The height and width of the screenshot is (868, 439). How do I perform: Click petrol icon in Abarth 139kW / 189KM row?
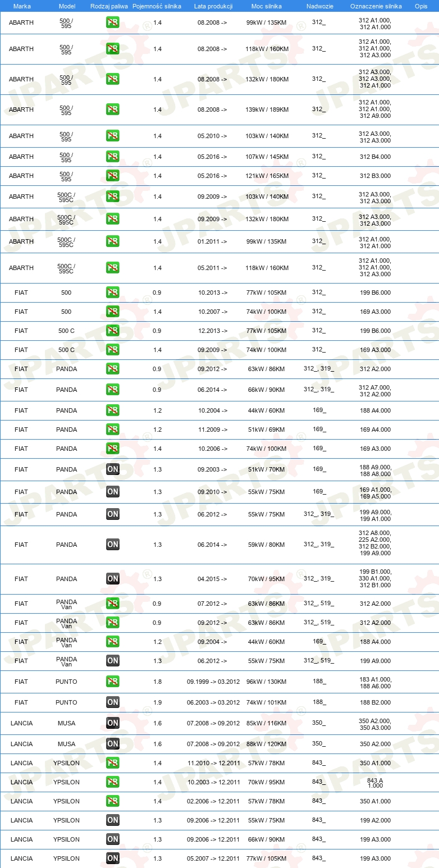pos(113,109)
